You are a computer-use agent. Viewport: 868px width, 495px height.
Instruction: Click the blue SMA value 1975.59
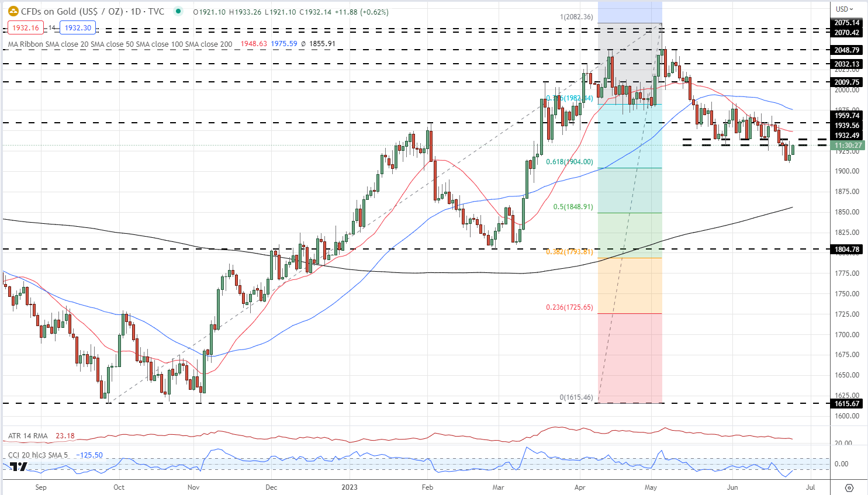[284, 44]
